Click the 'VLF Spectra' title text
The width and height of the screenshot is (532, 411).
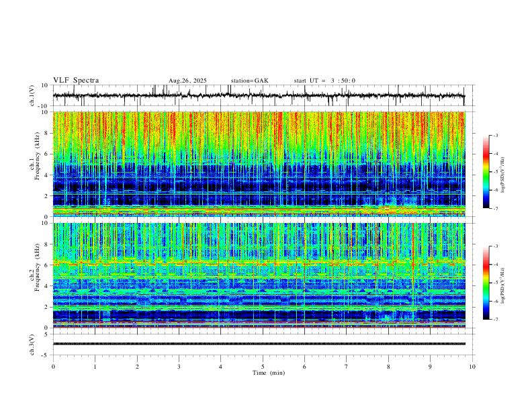[76, 81]
